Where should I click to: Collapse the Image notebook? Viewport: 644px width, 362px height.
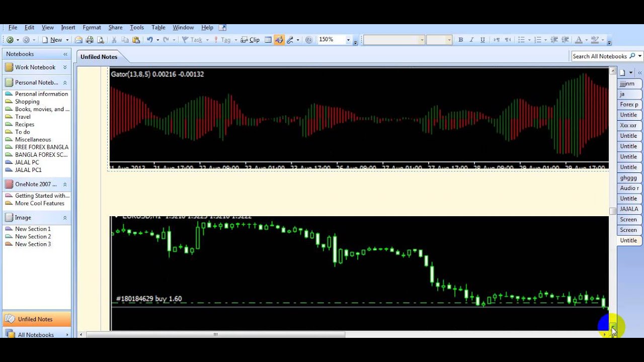65,218
